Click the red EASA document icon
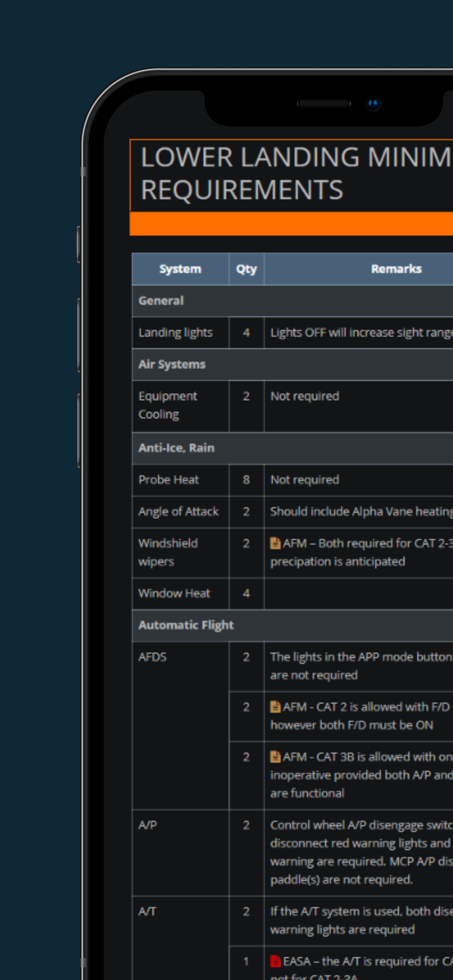 click(x=275, y=961)
